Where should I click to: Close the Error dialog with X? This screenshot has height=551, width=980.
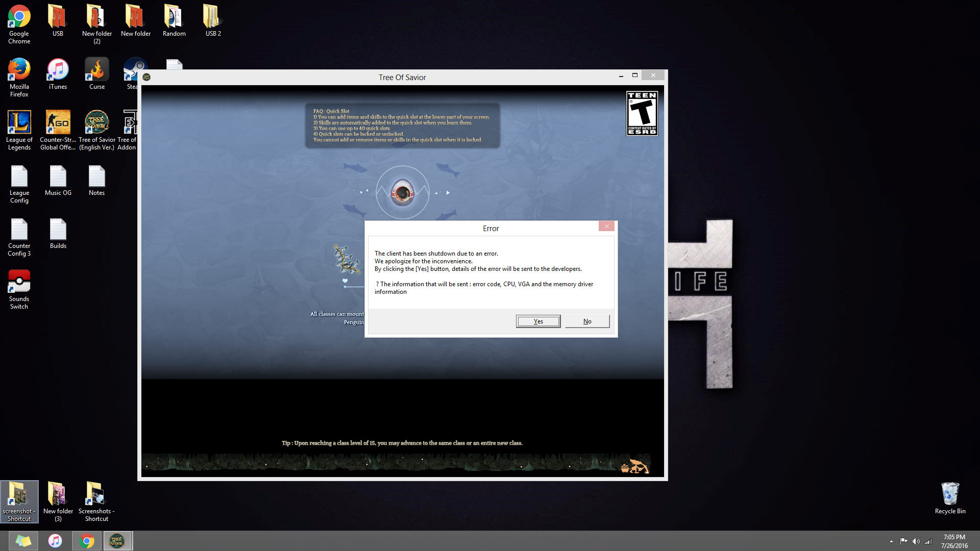pyautogui.click(x=606, y=226)
